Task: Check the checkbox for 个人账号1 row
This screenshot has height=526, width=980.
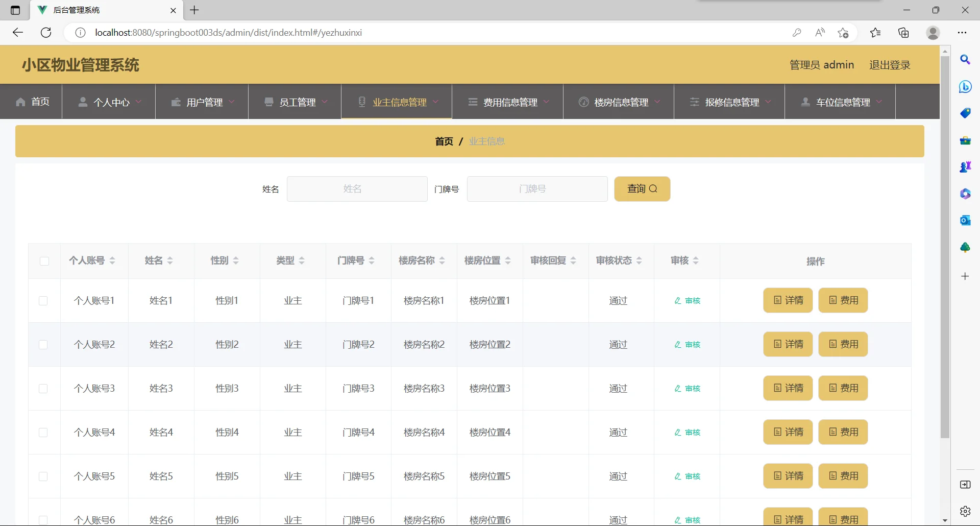Action: pyautogui.click(x=43, y=301)
